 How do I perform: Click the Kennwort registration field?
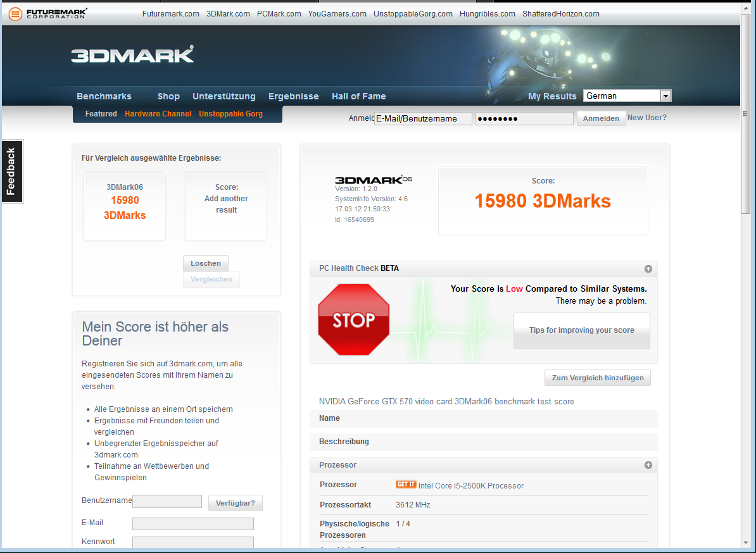[x=193, y=542]
